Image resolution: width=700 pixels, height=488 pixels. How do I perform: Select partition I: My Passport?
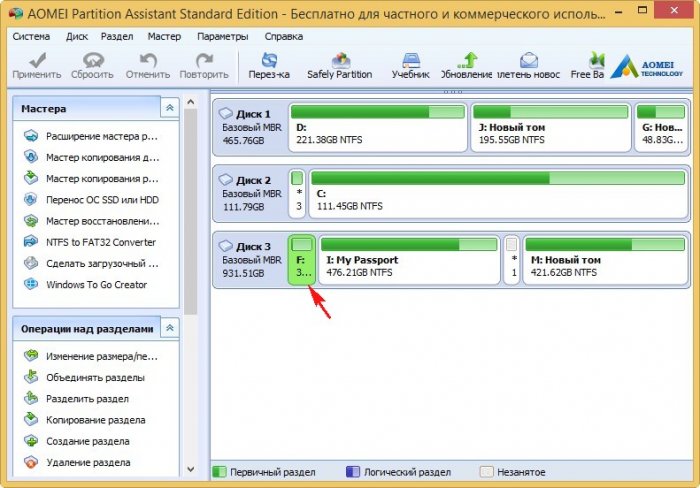click(409, 260)
